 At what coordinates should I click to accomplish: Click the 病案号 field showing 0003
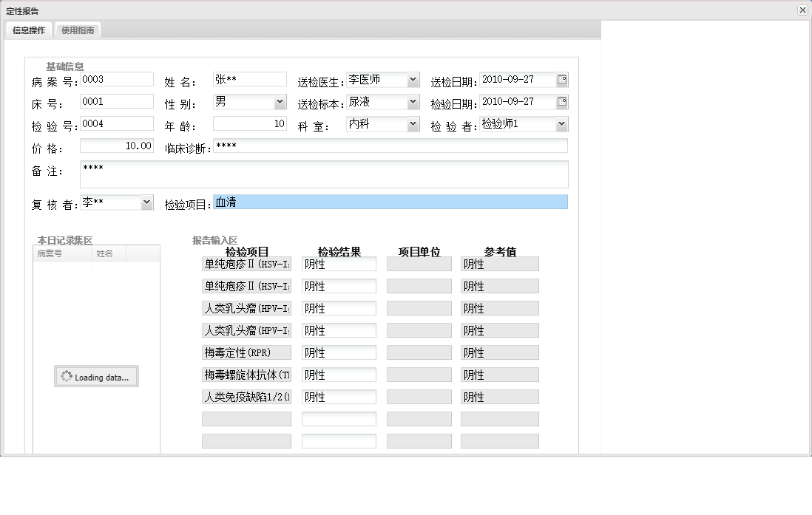coord(116,79)
